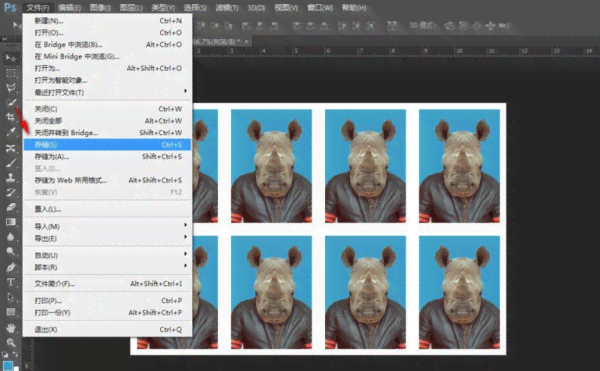Choose 关闭并转到 Bridge... entry
600x371 pixels.
[108, 133]
